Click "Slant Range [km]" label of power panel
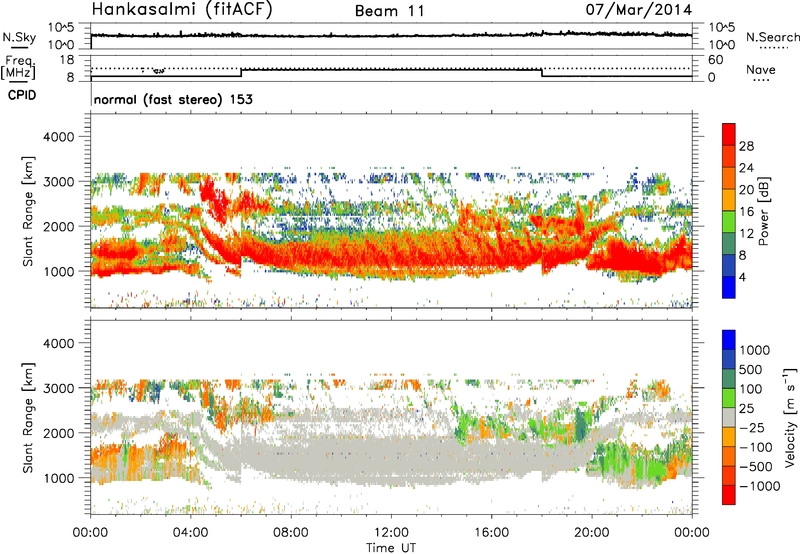The width and height of the screenshot is (800, 554). tap(28, 211)
